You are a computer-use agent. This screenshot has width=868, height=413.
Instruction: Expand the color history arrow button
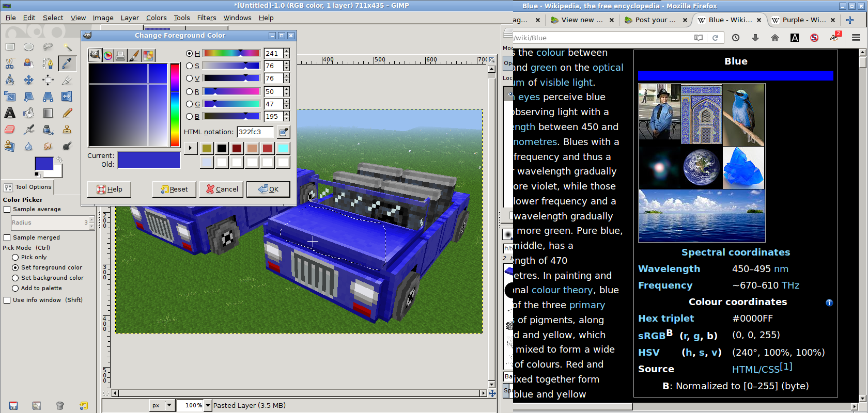tap(190, 148)
